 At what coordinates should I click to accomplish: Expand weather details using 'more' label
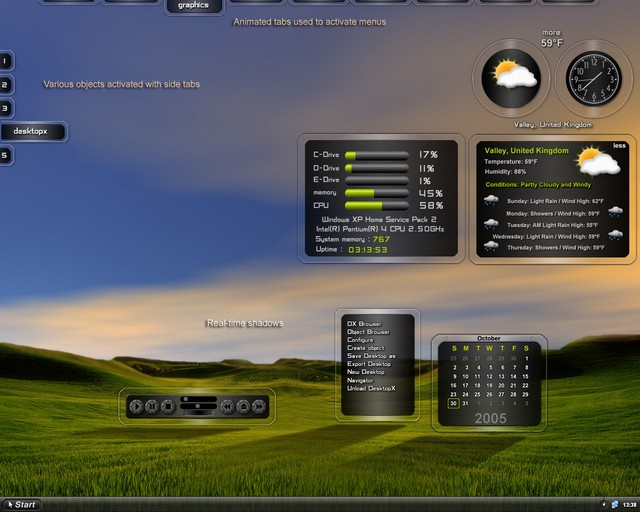[552, 32]
